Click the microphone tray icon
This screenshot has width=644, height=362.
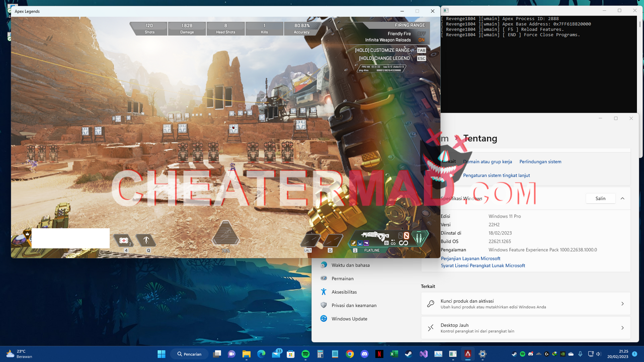point(580,354)
